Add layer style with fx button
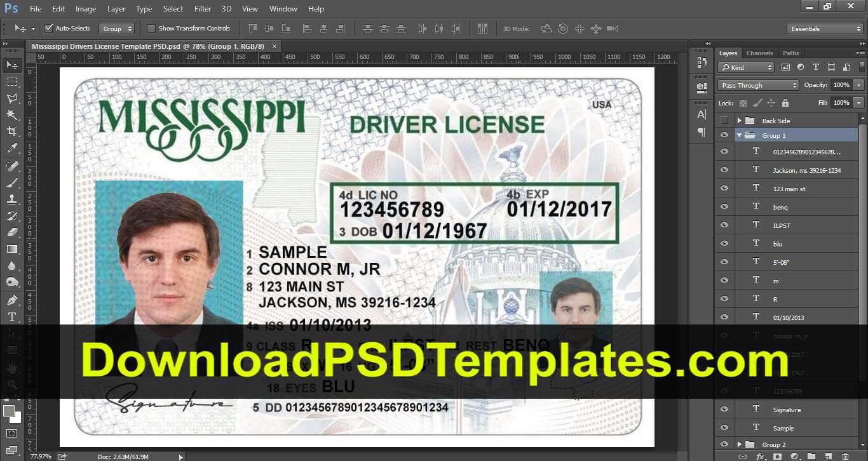The height and width of the screenshot is (461, 868). click(x=760, y=456)
